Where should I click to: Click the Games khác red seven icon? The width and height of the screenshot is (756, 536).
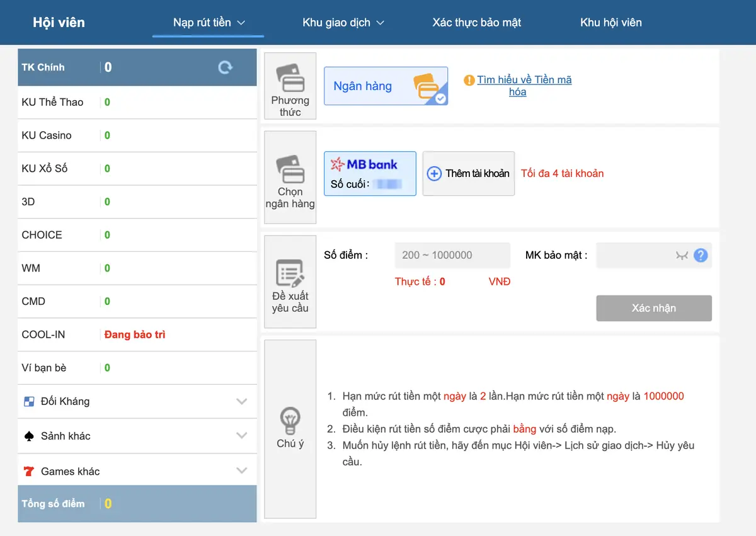click(29, 471)
